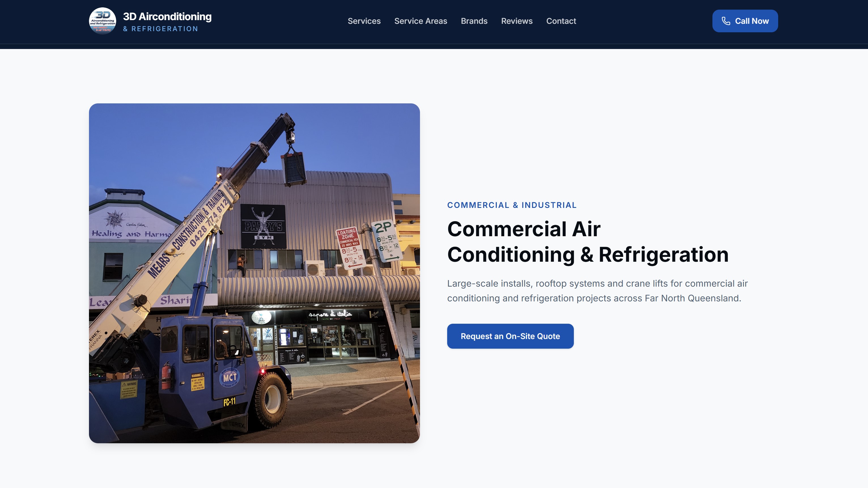868x488 pixels.
Task: Click the Sapore di Italia shopfront sign
Action: coord(330,315)
